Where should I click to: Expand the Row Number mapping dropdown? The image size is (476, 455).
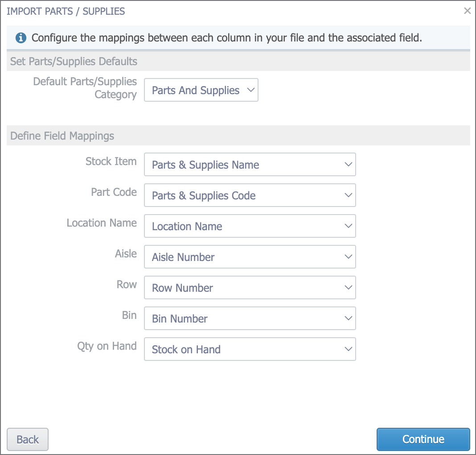pyautogui.click(x=250, y=287)
